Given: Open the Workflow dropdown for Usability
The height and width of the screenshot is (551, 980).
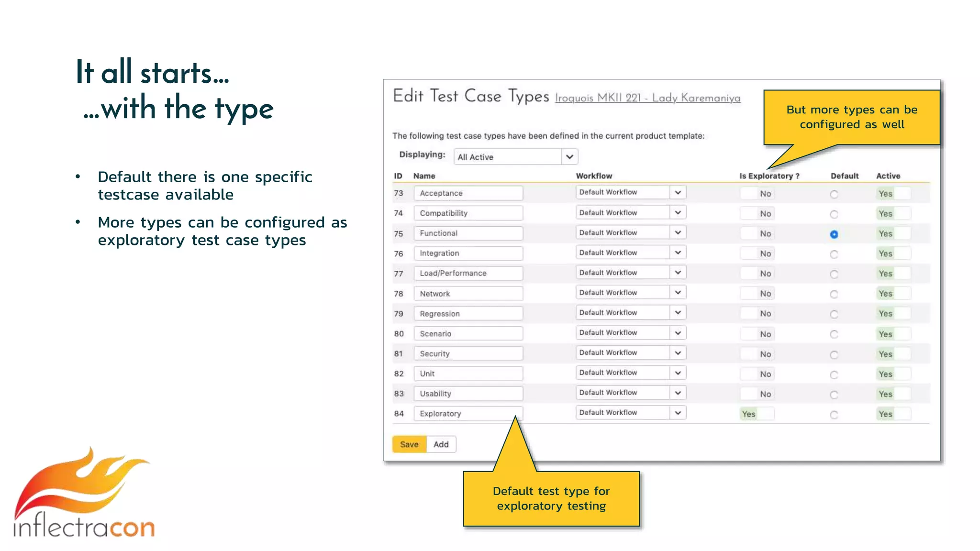Looking at the screenshot, I should click(631, 393).
